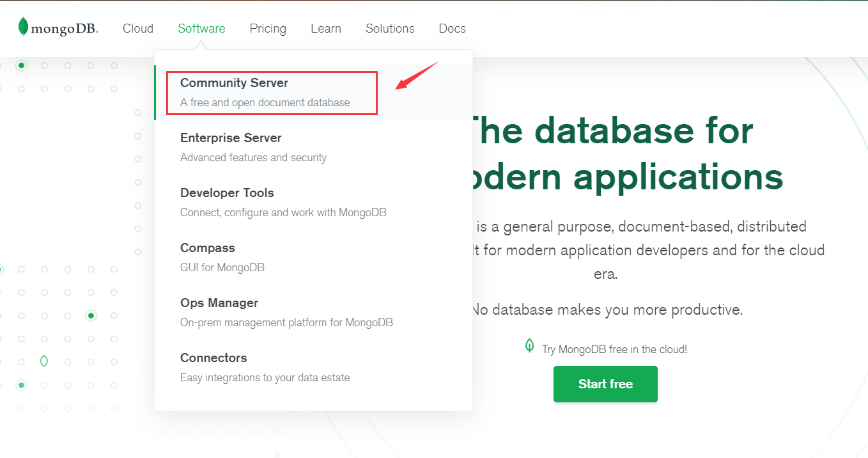The image size is (868, 458).
Task: Open the Cloud menu
Action: [138, 28]
